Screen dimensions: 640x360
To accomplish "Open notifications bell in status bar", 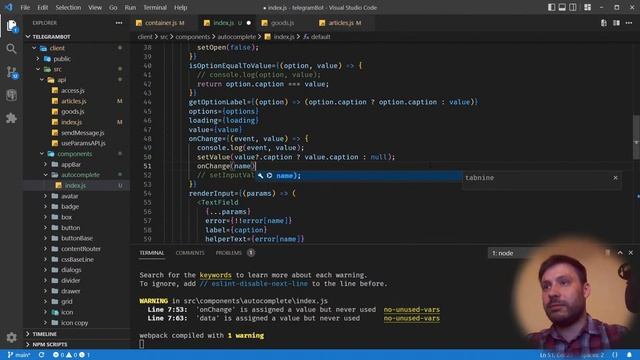I will pyautogui.click(x=629, y=355).
